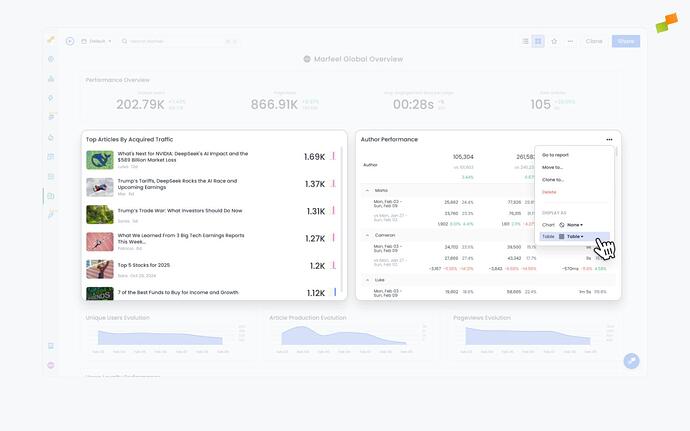Click the Marfeel logo in the sidebar
Screen dimensions: 690x431
[51, 40]
